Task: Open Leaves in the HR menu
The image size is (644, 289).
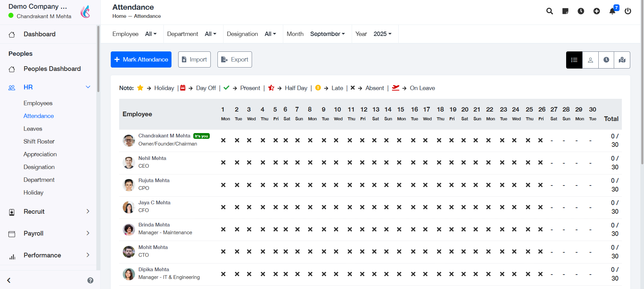Action: click(33, 129)
